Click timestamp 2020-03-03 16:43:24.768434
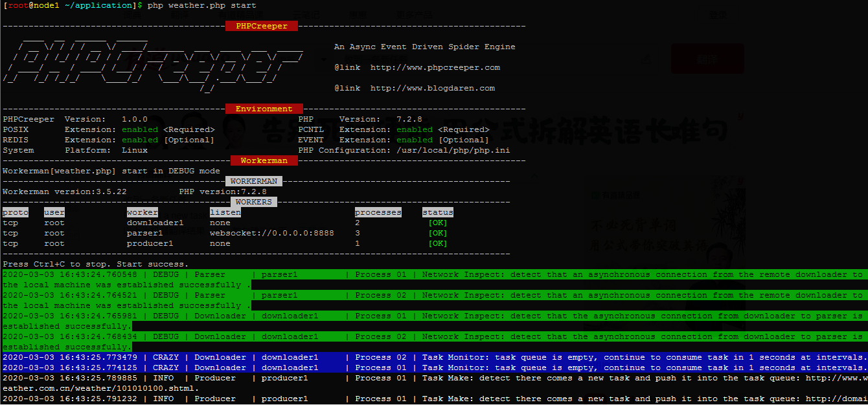Screen dimensions: 868x405 70,336
